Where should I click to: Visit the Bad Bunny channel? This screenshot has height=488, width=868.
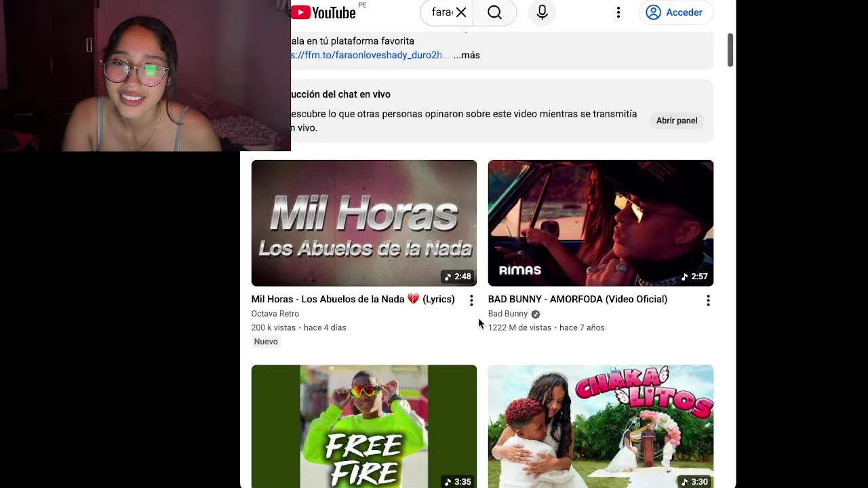508,314
